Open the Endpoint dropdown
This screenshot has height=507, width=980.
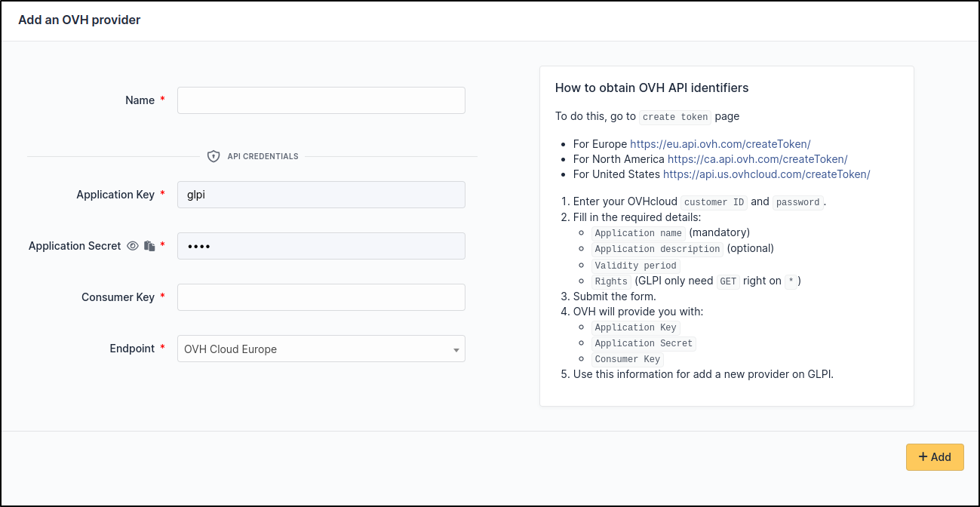[x=321, y=349]
